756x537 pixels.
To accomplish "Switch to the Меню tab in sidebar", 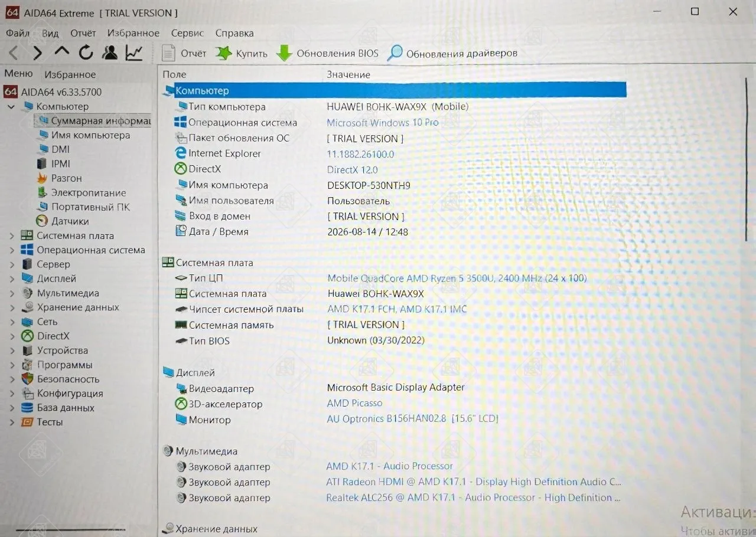I will (x=18, y=74).
